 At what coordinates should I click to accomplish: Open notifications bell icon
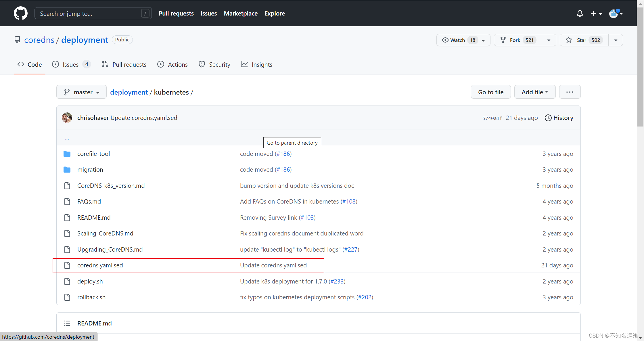580,14
